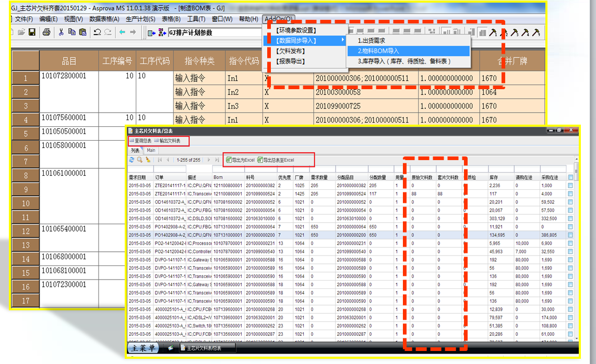Click the 输出欠料表 button
This screenshot has width=596, height=364.
167,141
